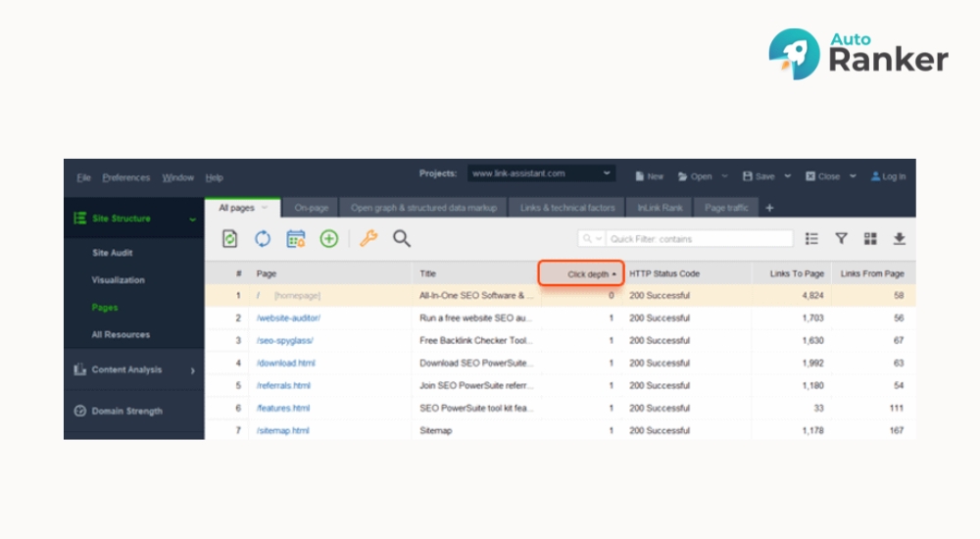Add a new tab with plus button
The height and width of the screenshot is (539, 980).
tap(769, 208)
